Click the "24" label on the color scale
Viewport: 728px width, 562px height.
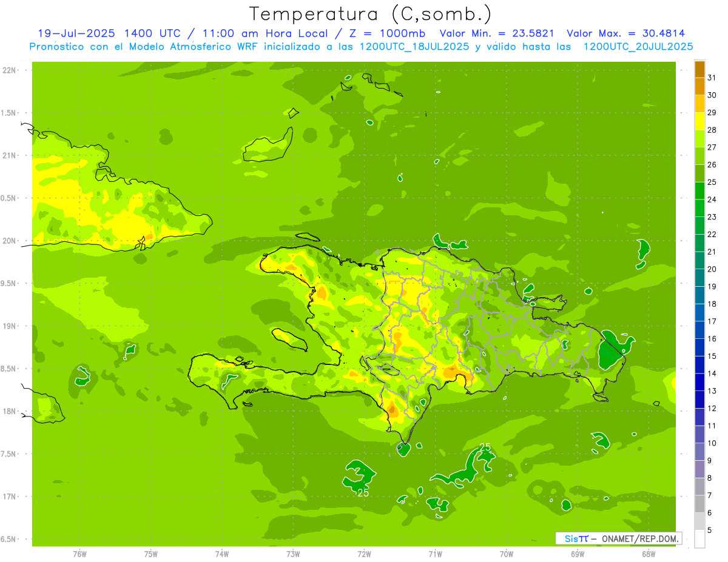point(712,199)
